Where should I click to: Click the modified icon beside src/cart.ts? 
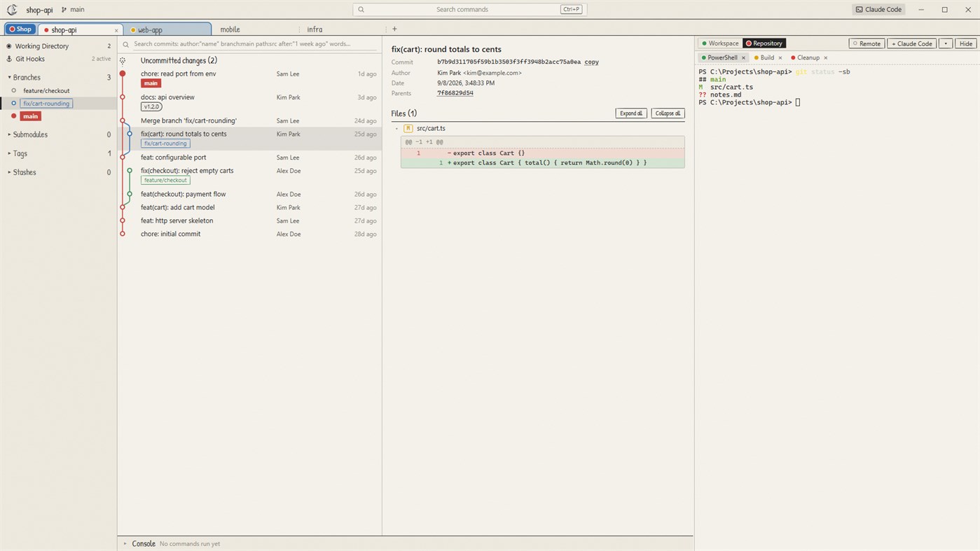point(408,129)
